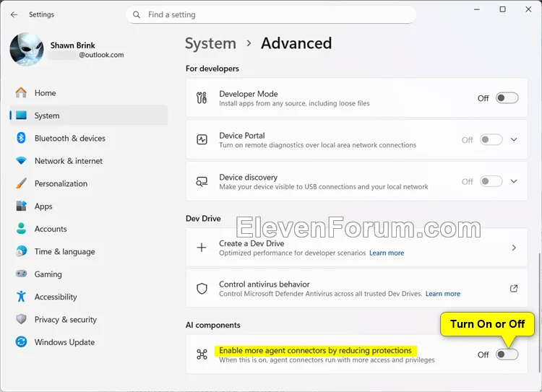Viewport: 542px width, 392px height.
Task: Click the agent connectors AI icon
Action: pyautogui.click(x=202, y=354)
